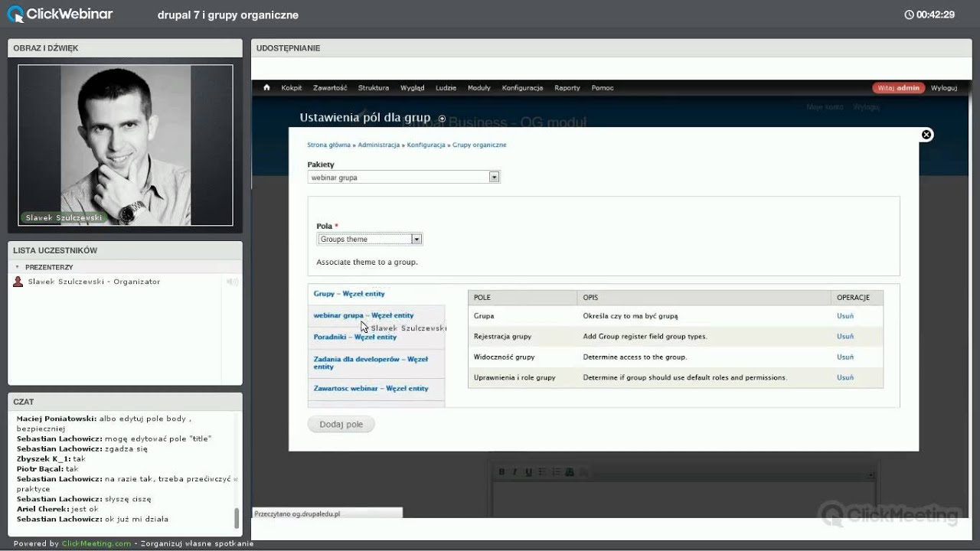
Task: Open the Struktura menu item
Action: 374,88
